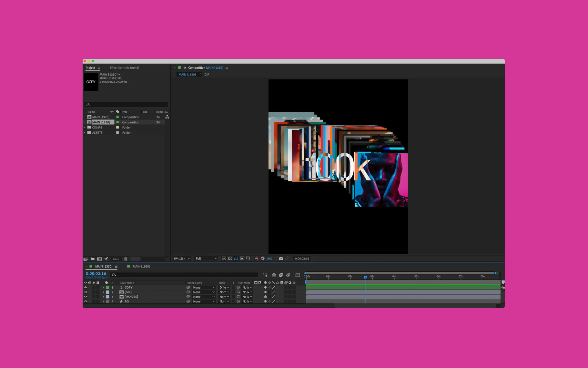
Task: Click the 8 bpc color depth button
Action: coord(116,259)
